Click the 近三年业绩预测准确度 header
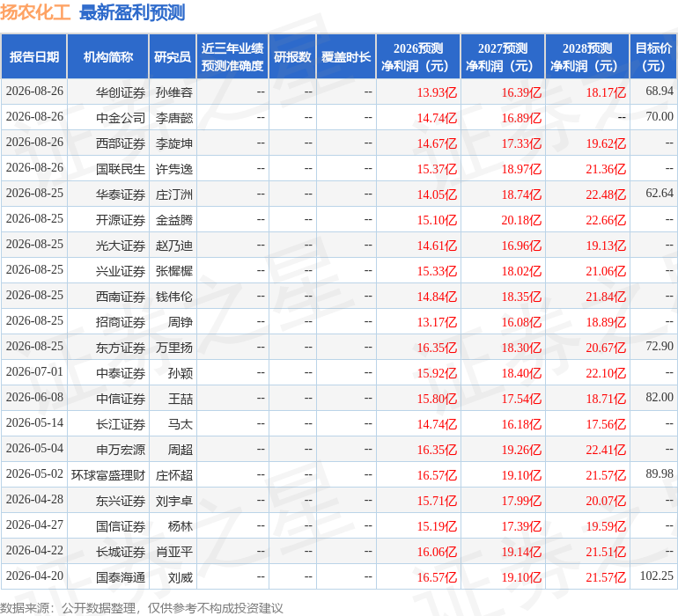Viewport: 678px width, 616px height. tap(232, 56)
